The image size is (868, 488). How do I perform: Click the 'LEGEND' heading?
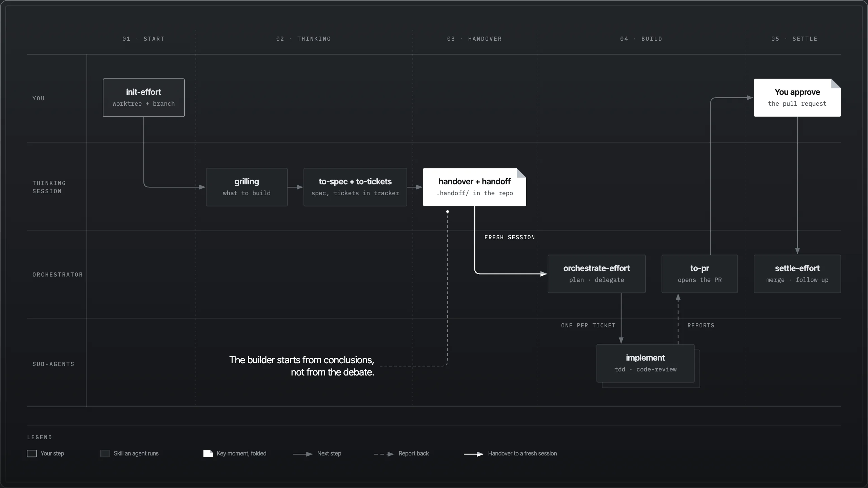[40, 437]
